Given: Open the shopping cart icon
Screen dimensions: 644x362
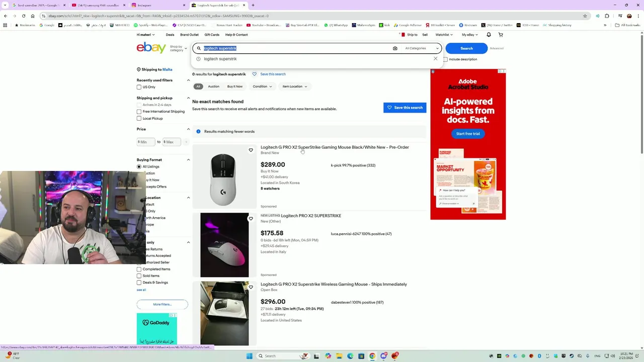Looking at the screenshot, I should click(x=501, y=35).
